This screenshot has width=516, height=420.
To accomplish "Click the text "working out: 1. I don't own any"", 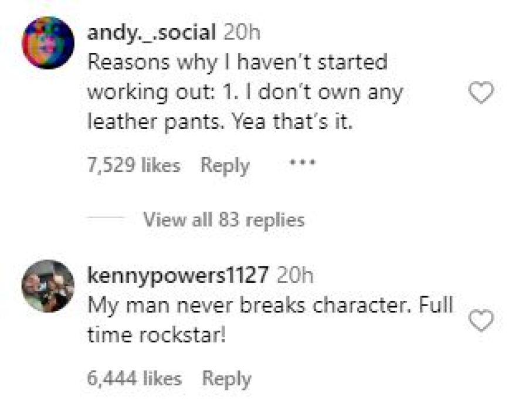I will pyautogui.click(x=245, y=93).
